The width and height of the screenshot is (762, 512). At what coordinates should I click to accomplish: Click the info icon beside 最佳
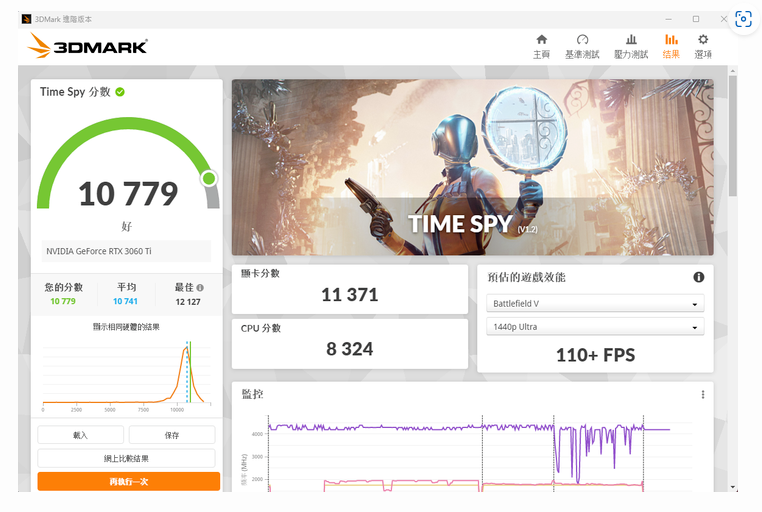click(x=200, y=288)
